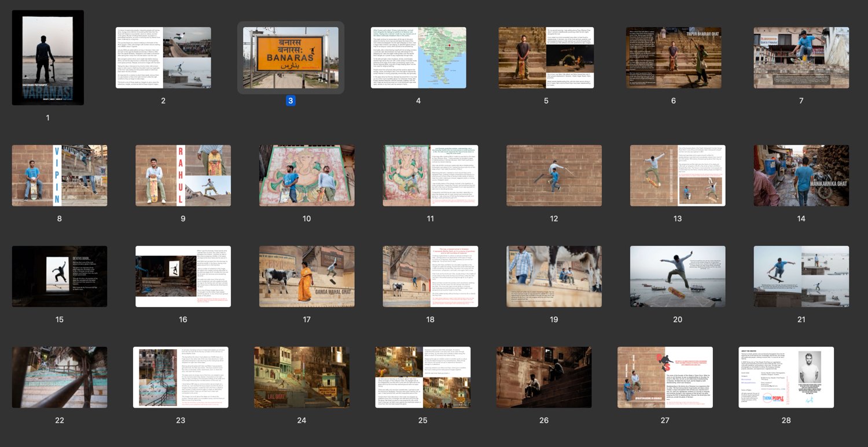The width and height of the screenshot is (868, 447).
Task: Select page 4 with India map
Action: 418,58
